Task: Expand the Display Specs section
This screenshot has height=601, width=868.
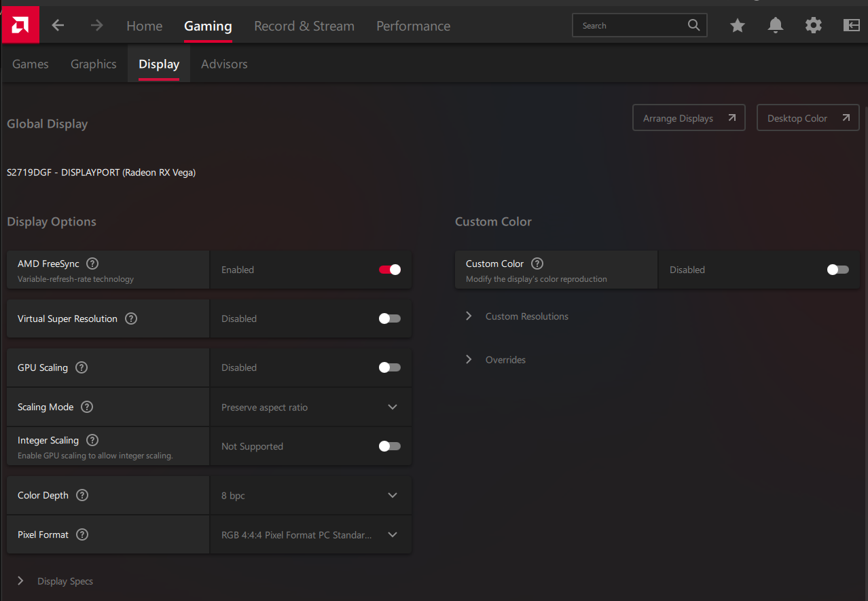Action: (56, 581)
